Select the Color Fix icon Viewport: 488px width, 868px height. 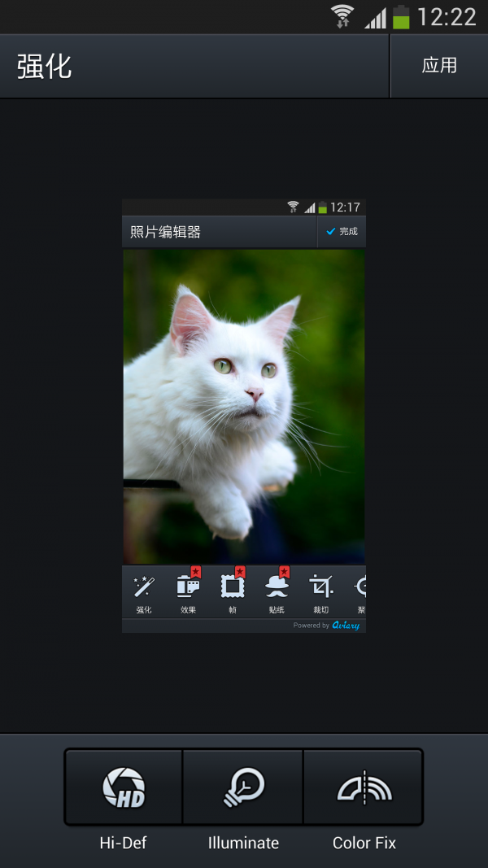pos(364,787)
